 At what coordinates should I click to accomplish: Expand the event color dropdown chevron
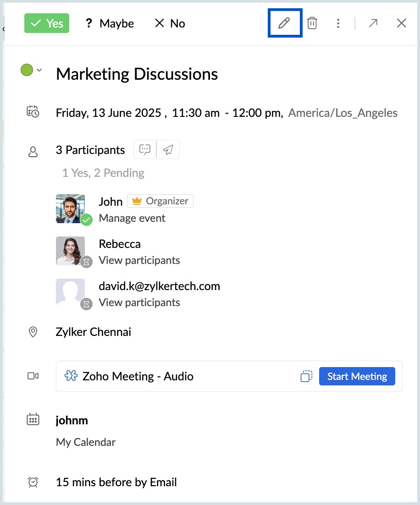coord(39,70)
